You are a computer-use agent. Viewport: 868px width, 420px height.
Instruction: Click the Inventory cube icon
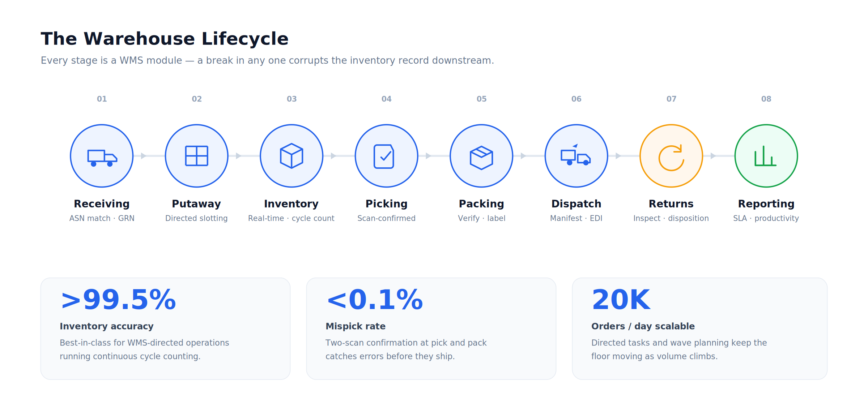click(x=292, y=156)
